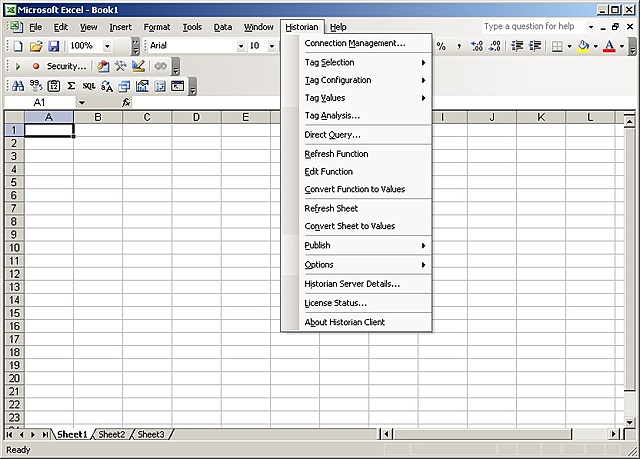Click the green Run Macro play icon

pos(18,66)
